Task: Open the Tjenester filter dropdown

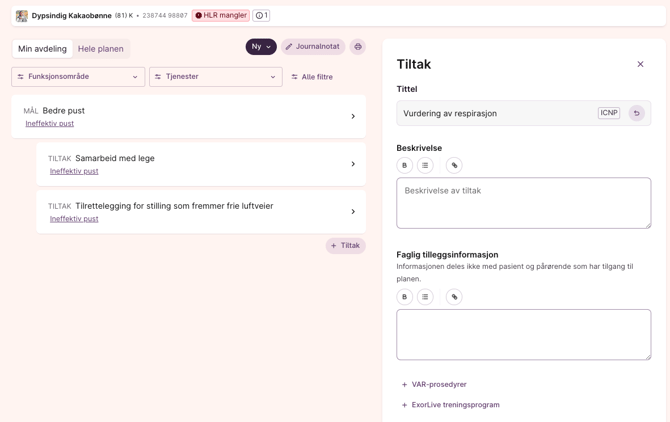Action: (216, 77)
